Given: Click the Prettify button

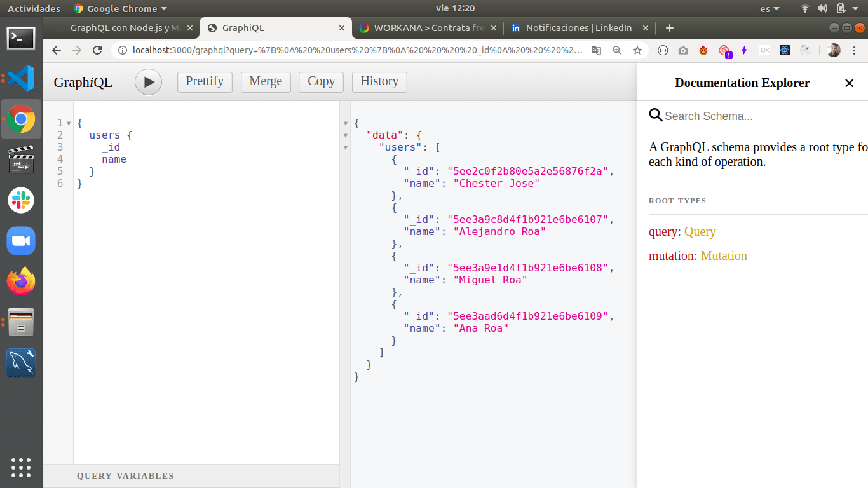Looking at the screenshot, I should [205, 81].
